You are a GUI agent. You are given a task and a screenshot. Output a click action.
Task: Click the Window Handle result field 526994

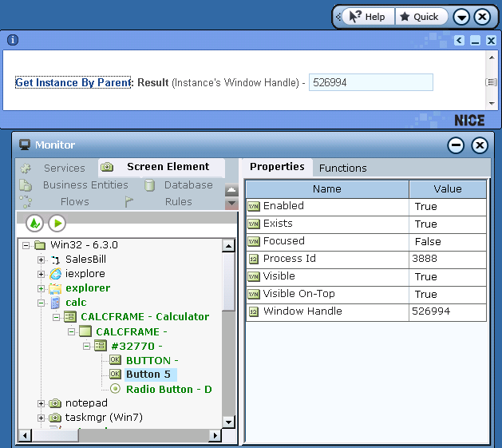(371, 82)
